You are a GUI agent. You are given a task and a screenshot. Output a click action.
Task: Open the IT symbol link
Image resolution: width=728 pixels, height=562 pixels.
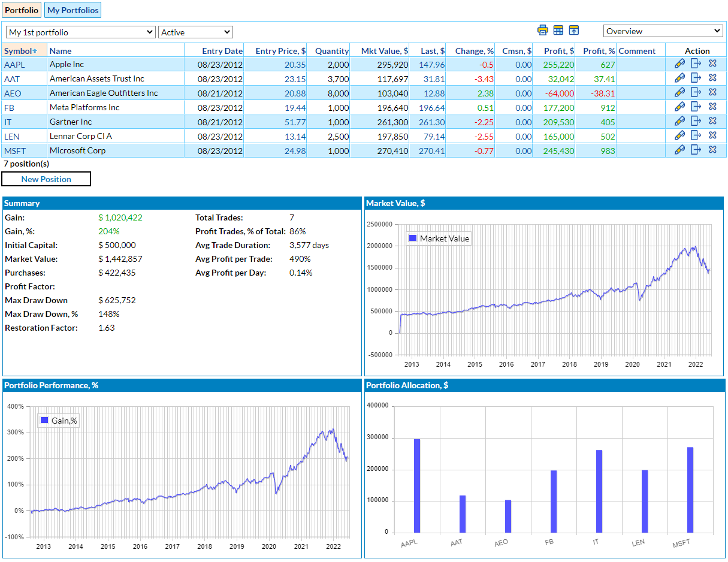point(8,122)
